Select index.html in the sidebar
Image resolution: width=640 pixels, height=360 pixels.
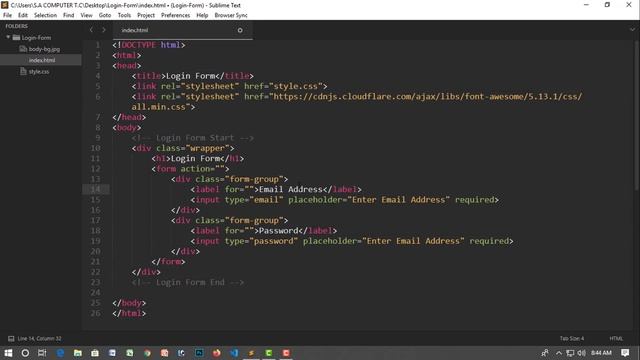(x=42, y=60)
